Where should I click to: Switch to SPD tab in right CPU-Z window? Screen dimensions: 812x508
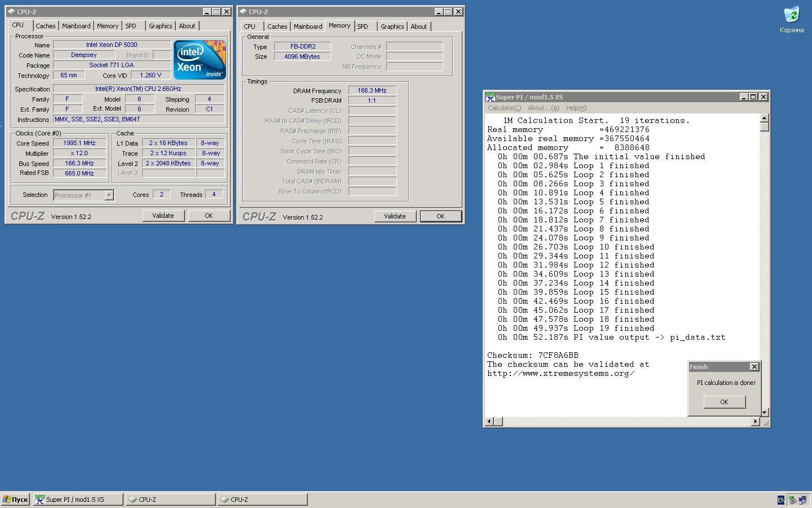(363, 27)
